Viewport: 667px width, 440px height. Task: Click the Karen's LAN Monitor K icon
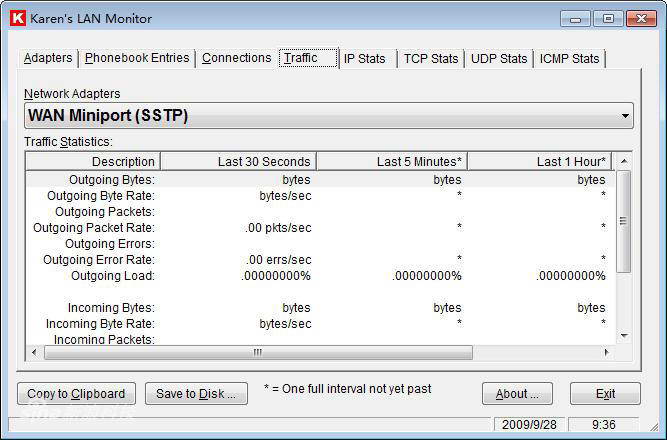[x=18, y=19]
